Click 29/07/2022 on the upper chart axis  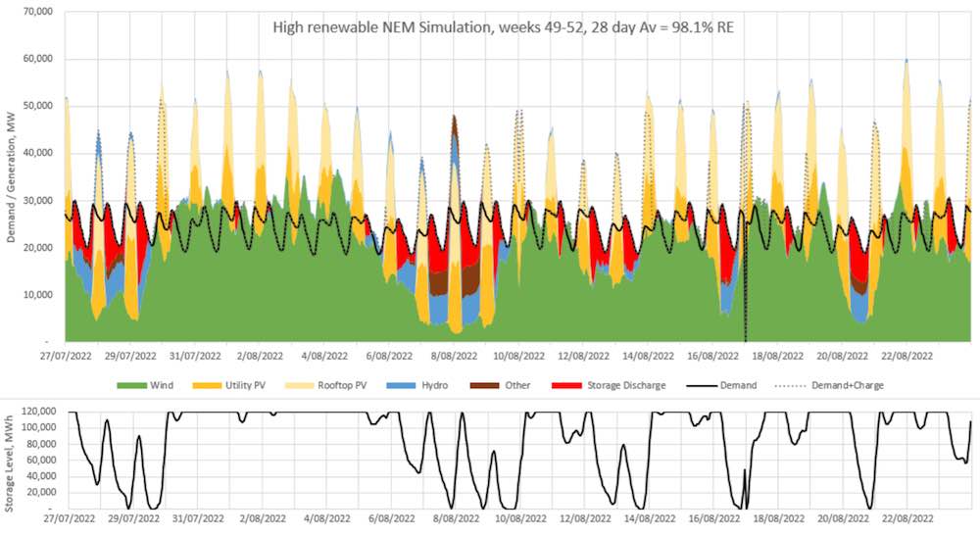130,356
